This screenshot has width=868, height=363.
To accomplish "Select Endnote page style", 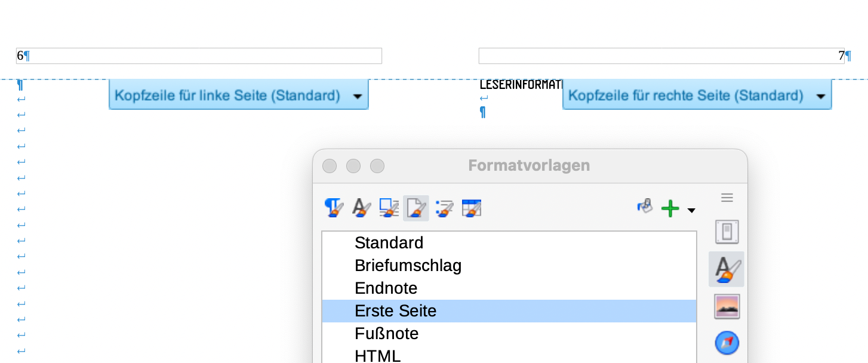I will (509, 288).
